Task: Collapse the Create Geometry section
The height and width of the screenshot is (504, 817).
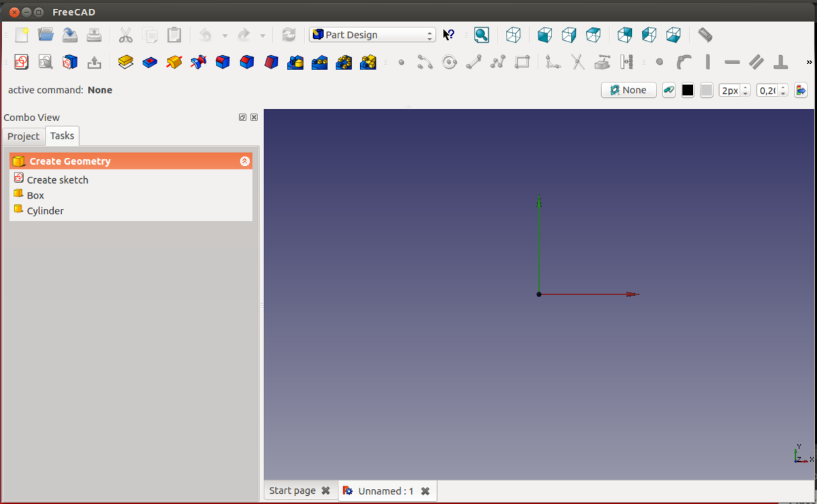Action: point(244,161)
